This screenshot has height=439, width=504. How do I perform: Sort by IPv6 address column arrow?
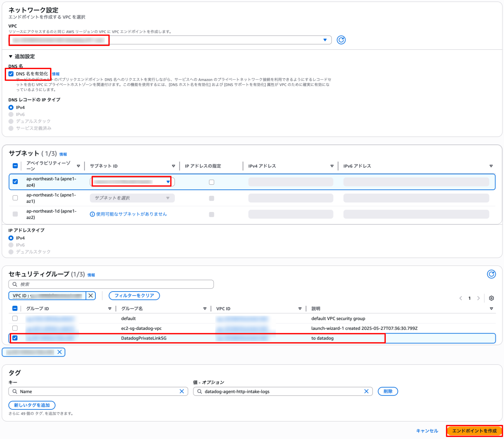491,166
